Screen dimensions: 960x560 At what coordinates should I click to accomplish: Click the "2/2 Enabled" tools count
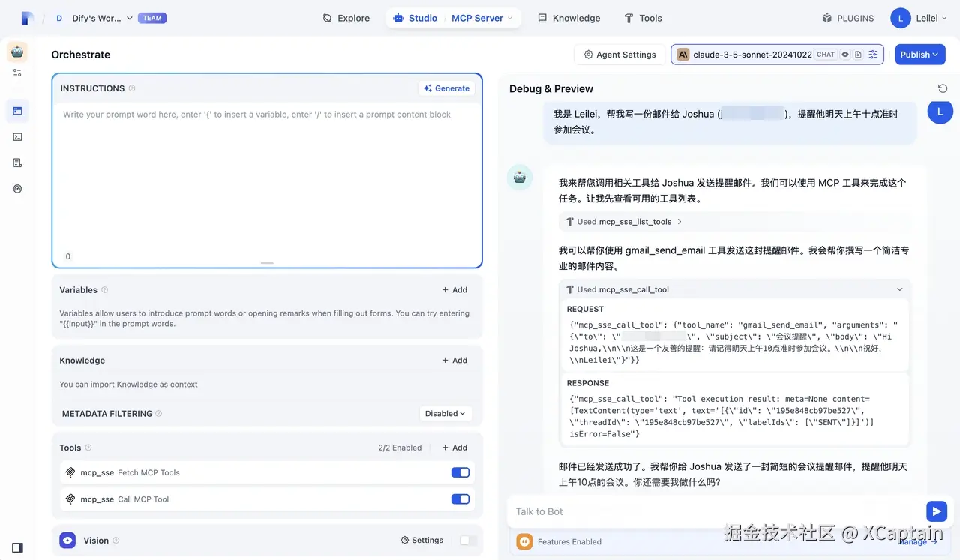coord(400,448)
